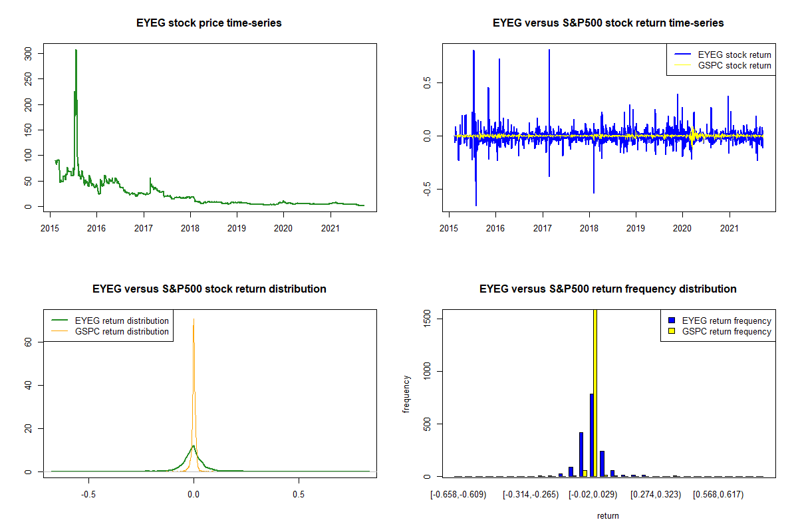Click the "return" x-axis label under the histogram
Screen dimensions: 798x532
point(608,515)
